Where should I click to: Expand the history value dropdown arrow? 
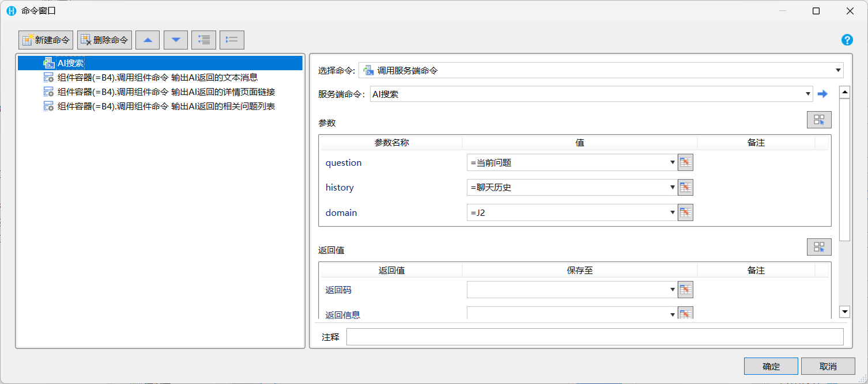pos(673,187)
